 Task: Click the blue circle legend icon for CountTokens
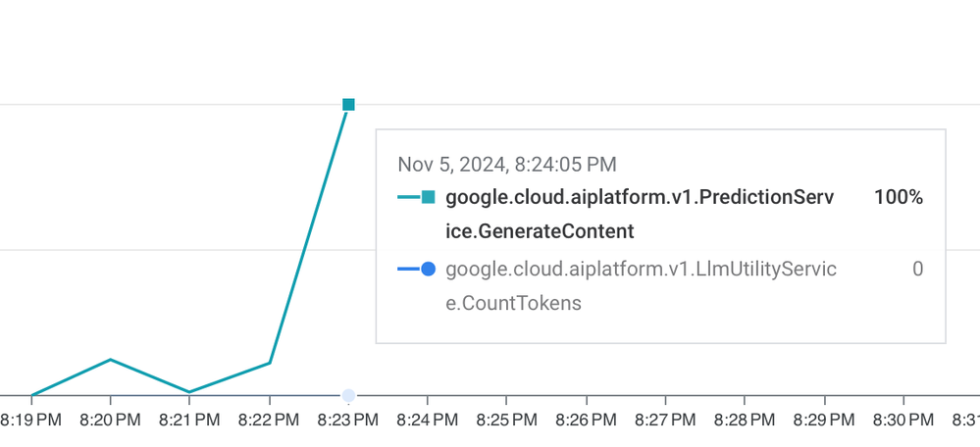[x=428, y=269]
